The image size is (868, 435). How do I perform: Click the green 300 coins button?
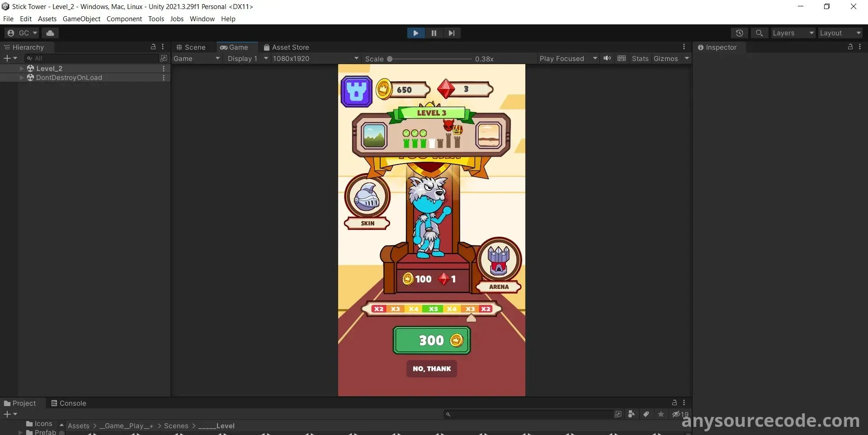(431, 341)
